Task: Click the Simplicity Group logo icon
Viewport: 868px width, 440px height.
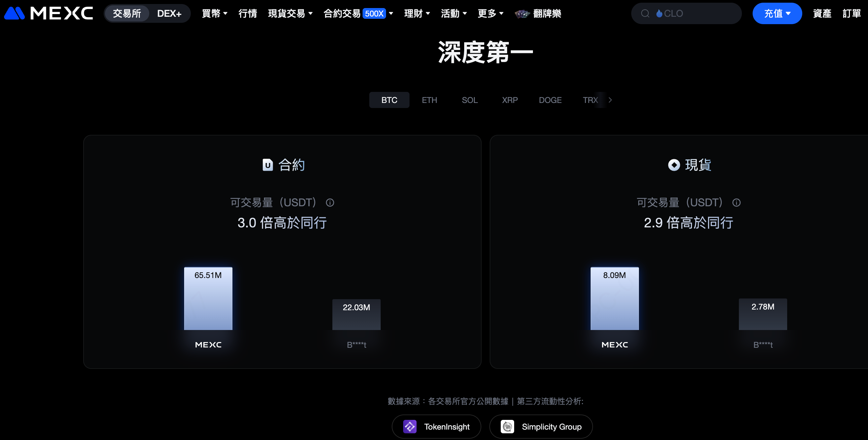Action: tap(507, 427)
